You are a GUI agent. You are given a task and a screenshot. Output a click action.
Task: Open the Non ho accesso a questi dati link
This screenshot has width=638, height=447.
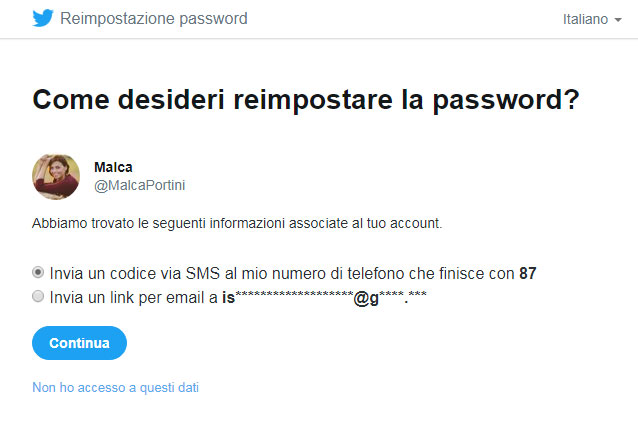[116, 388]
